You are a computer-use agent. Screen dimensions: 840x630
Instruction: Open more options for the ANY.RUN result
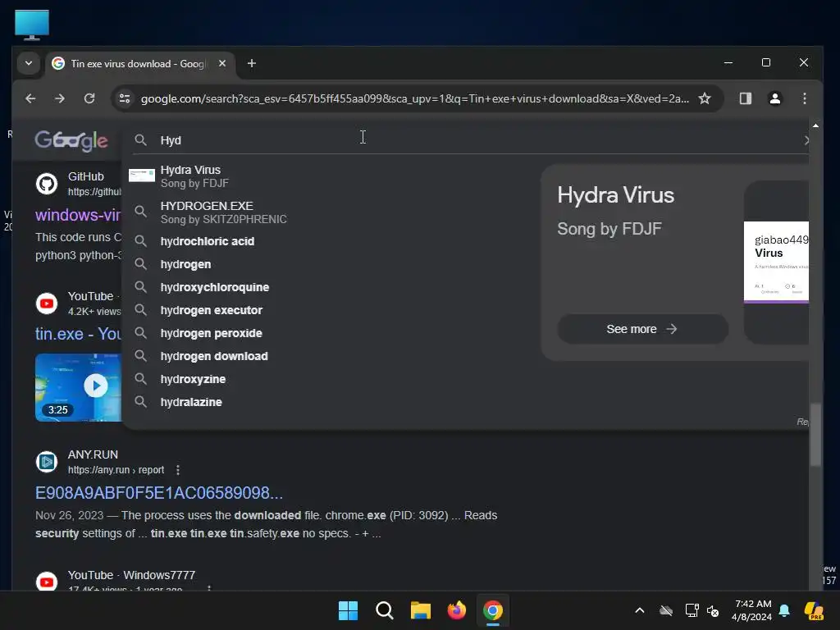[178, 470]
